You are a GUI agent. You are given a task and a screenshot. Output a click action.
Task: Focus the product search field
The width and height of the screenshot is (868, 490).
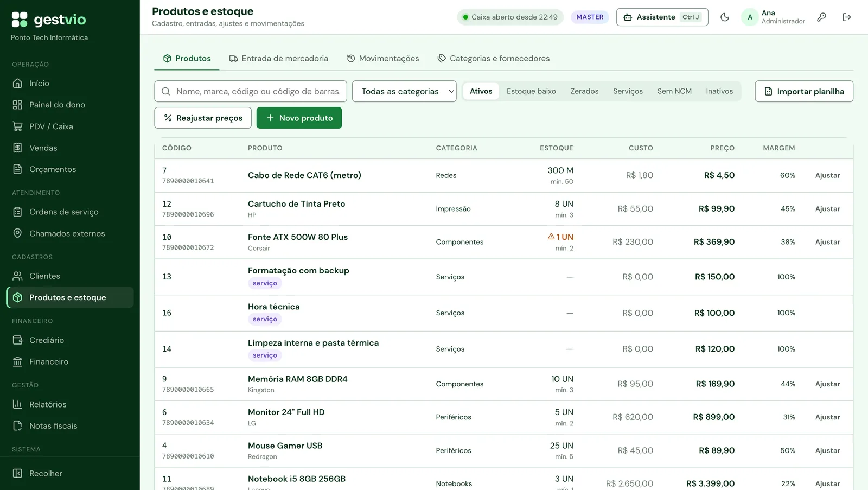[251, 91]
